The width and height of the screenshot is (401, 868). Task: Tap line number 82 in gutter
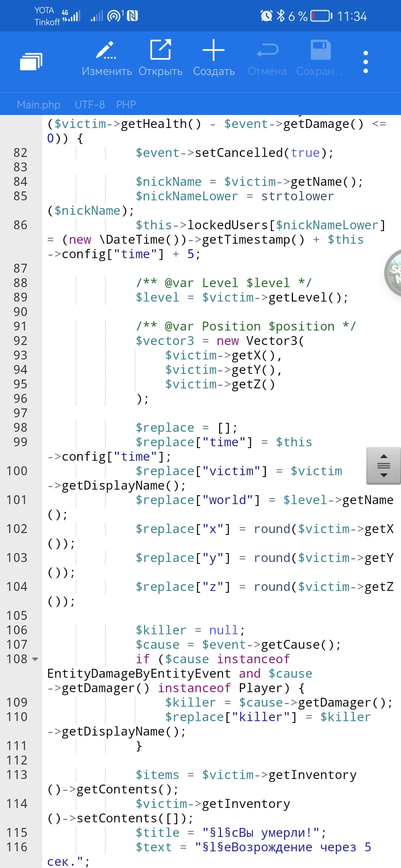click(20, 152)
